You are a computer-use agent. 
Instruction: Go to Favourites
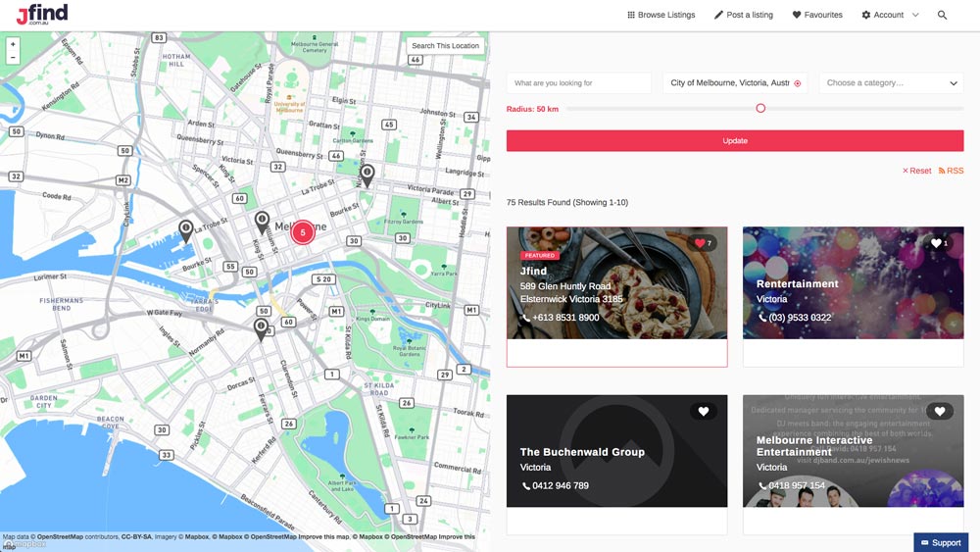(817, 15)
